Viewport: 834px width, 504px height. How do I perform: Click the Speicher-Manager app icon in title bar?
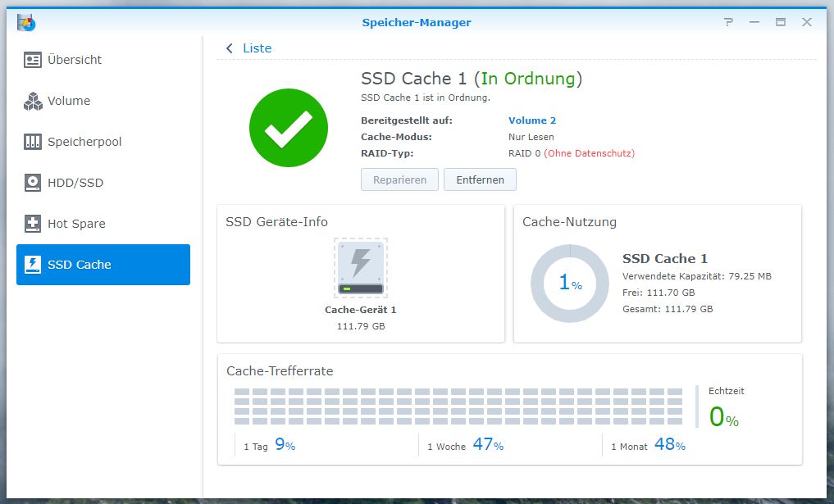click(x=26, y=22)
